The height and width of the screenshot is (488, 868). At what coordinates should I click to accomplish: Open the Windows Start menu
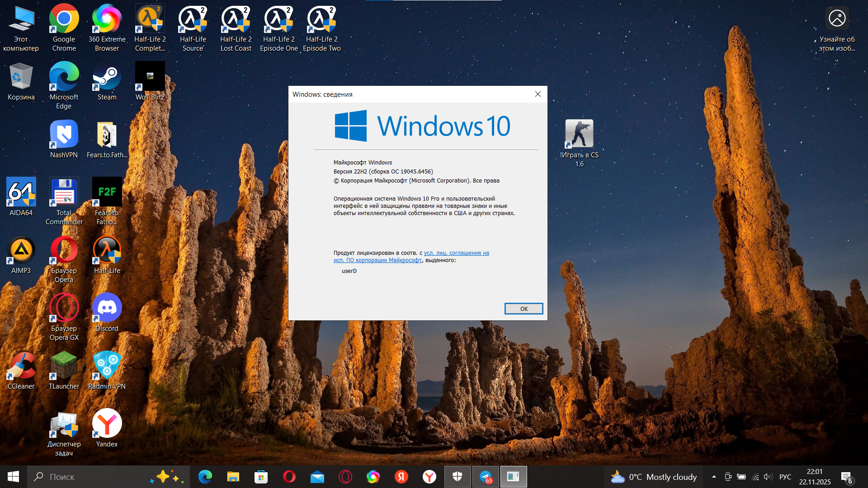[13, 477]
